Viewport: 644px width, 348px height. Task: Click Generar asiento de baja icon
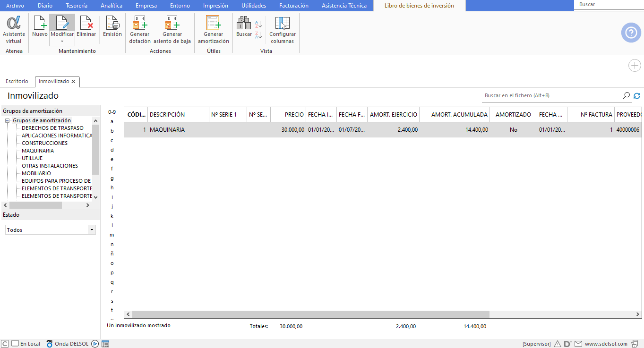point(172,23)
